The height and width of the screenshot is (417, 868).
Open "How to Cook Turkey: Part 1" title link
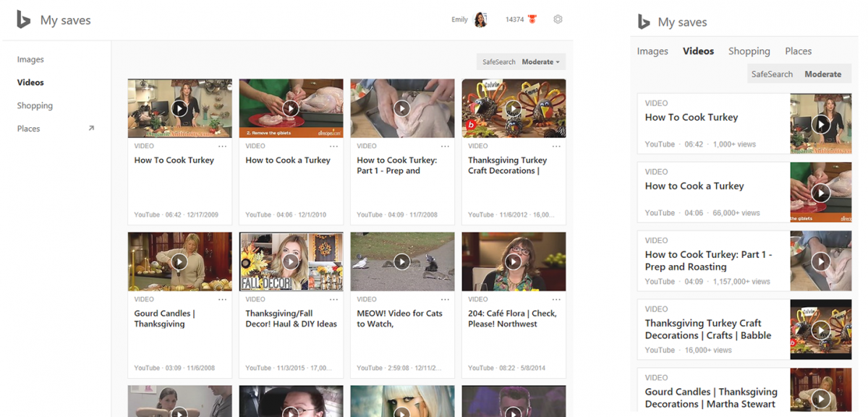click(396, 167)
